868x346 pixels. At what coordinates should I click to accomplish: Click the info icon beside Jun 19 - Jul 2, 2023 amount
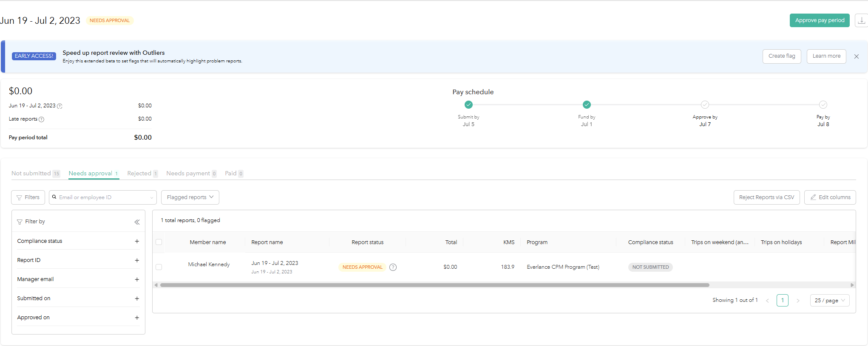(60, 106)
